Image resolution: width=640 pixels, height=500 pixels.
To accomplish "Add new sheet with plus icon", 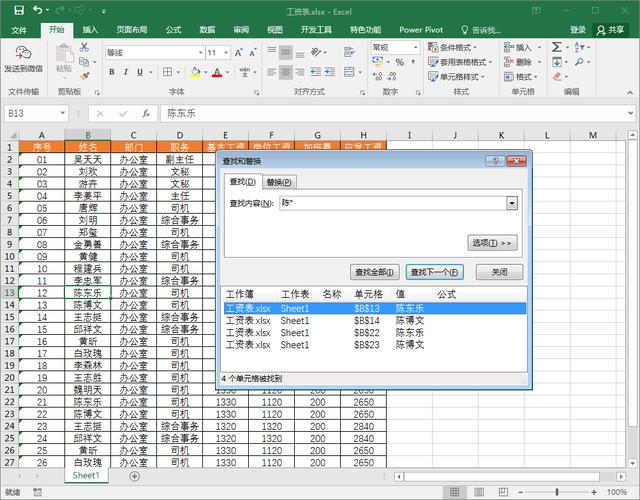I will 134,476.
